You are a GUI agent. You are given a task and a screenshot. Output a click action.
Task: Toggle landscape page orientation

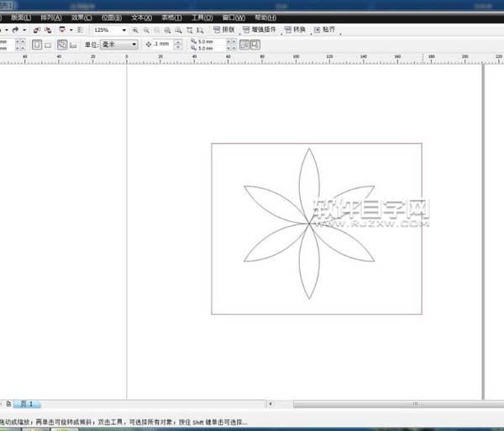point(48,45)
